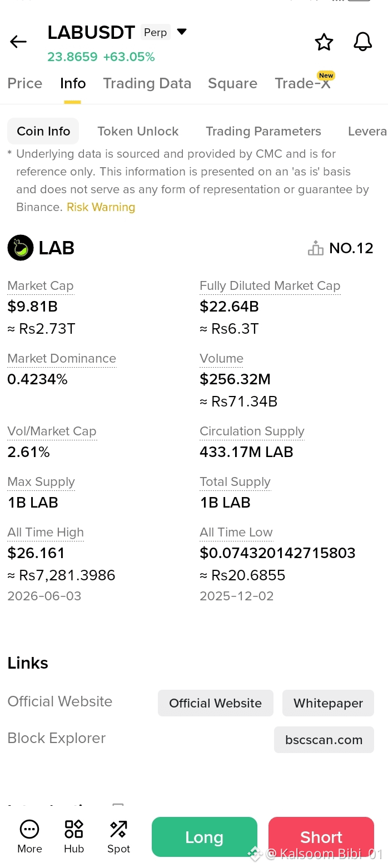388x868 pixels.
Task: Switch to the Price tab
Action: point(25,83)
